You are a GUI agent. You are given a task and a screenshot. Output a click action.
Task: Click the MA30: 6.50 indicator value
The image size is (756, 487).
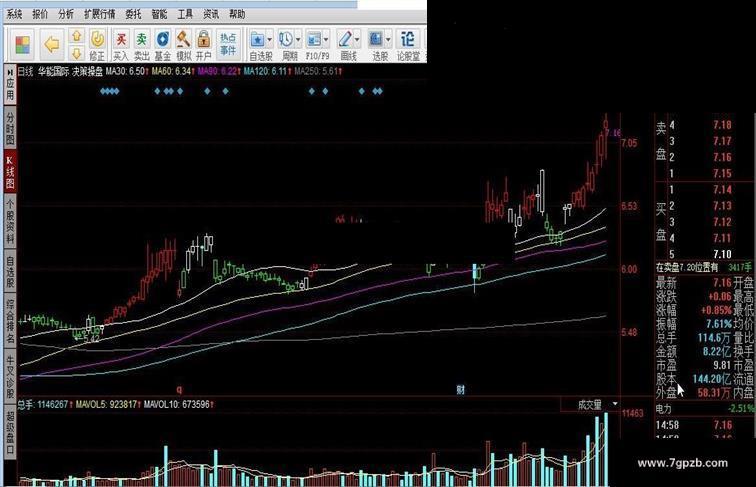coord(127,71)
